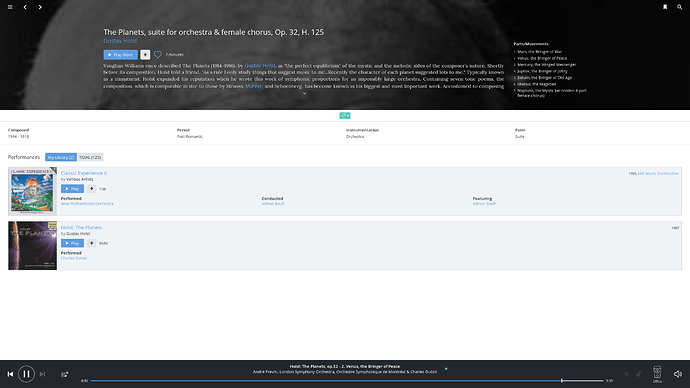Select movement Mercury, the Winged Messenger
The width and height of the screenshot is (690, 388).
[546, 65]
